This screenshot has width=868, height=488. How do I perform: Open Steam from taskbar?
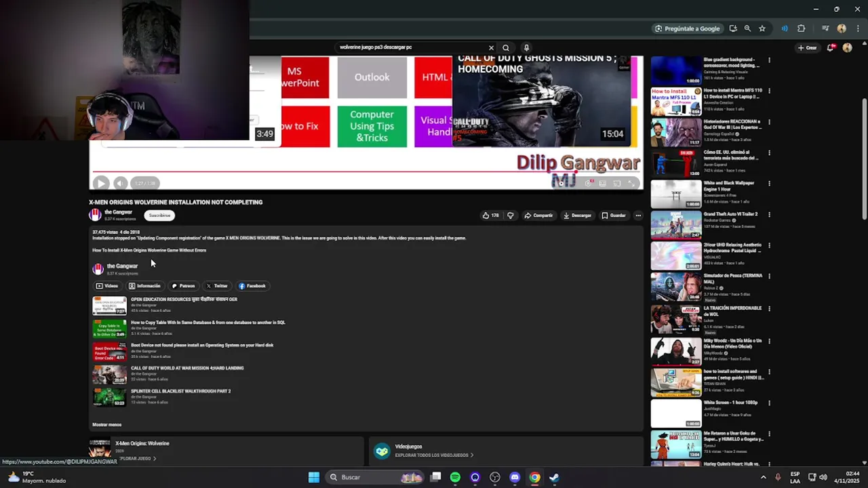(554, 477)
